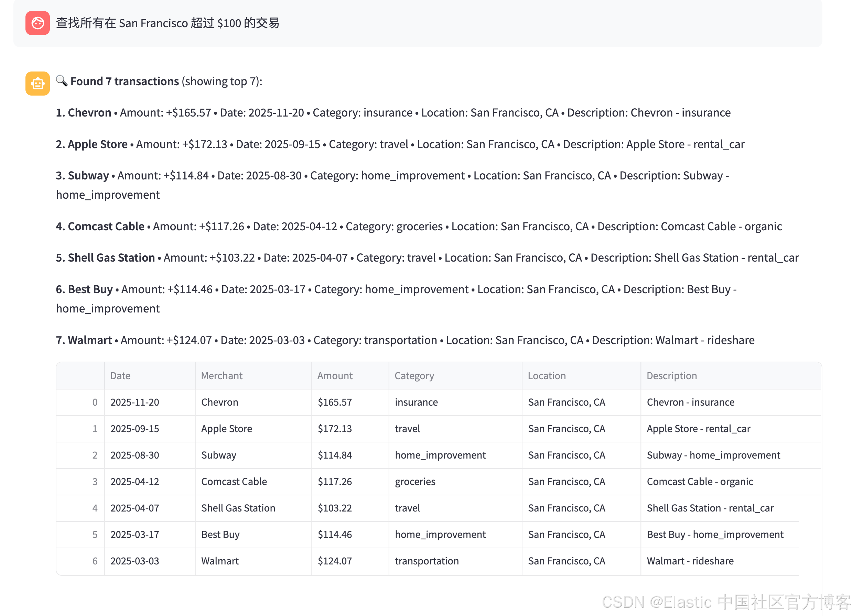The width and height of the screenshot is (853, 616).
Task: Click the groceries category cell
Action: [455, 482]
